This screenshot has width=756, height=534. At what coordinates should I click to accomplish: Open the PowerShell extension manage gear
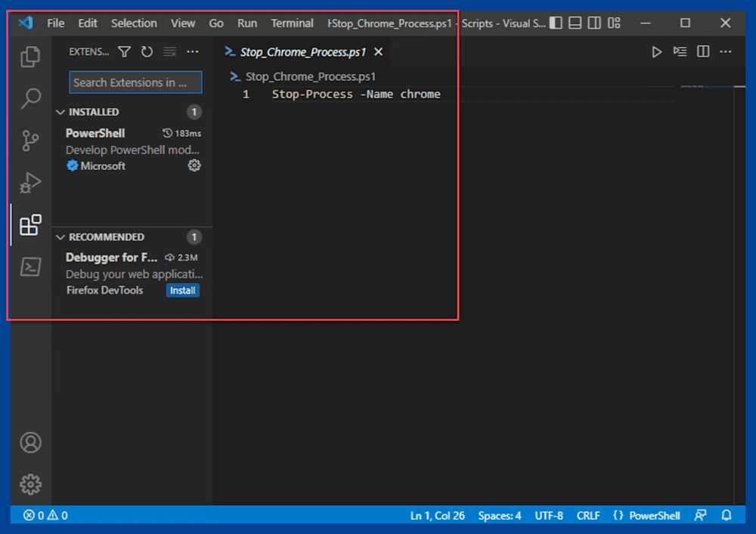coord(194,165)
